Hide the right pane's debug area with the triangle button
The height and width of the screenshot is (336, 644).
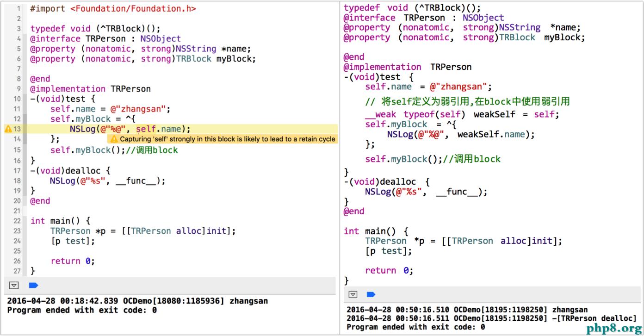353,294
